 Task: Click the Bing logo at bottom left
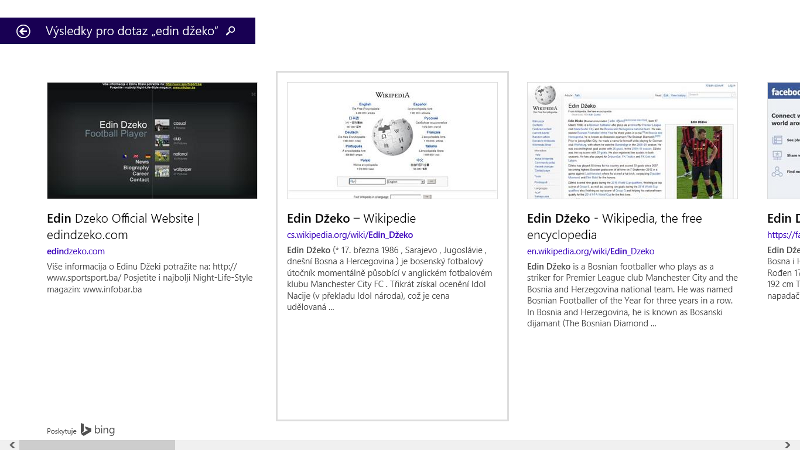98,430
